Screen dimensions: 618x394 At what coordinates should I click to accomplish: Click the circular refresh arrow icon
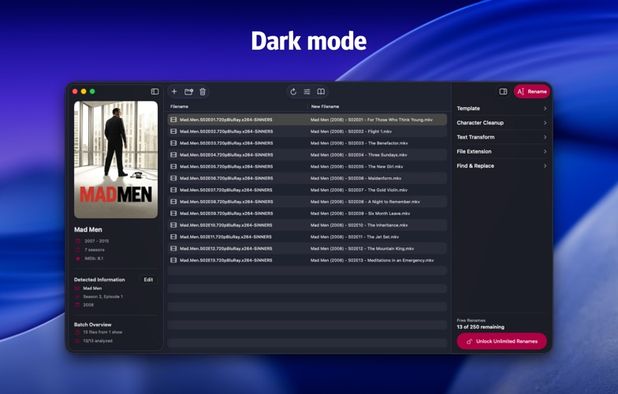[x=293, y=91]
